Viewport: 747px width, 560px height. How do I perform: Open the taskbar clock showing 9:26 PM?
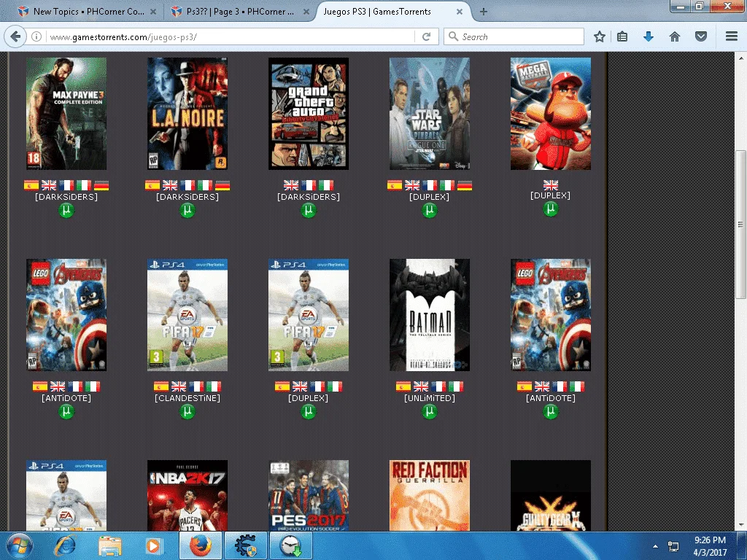pos(709,546)
